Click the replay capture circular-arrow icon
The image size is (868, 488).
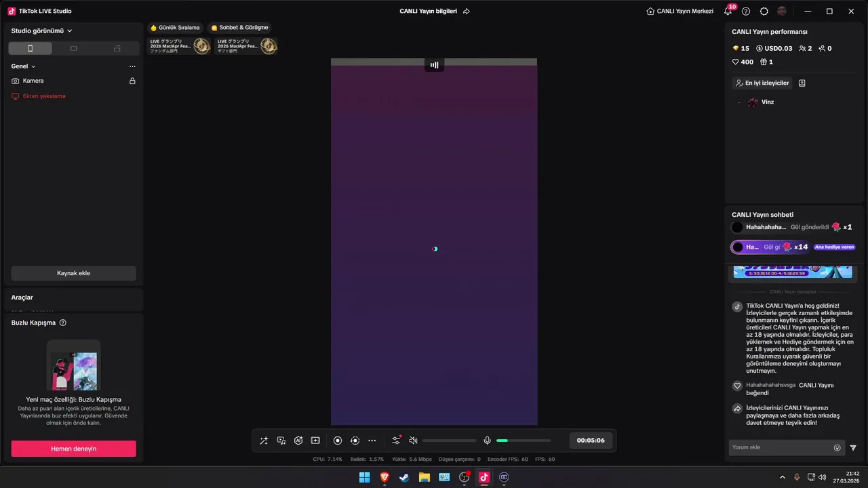(x=355, y=441)
